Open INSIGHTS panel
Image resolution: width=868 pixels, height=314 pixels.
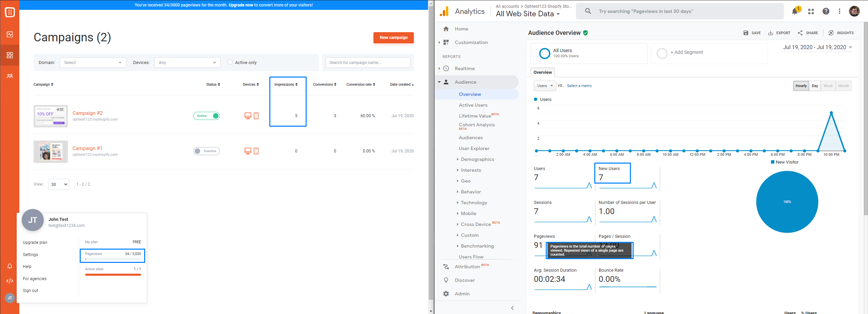pos(841,33)
